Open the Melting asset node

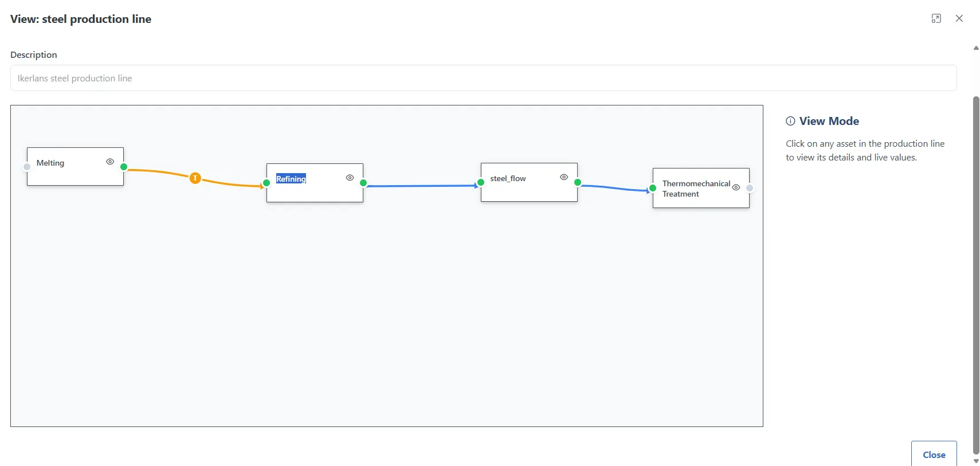75,166
